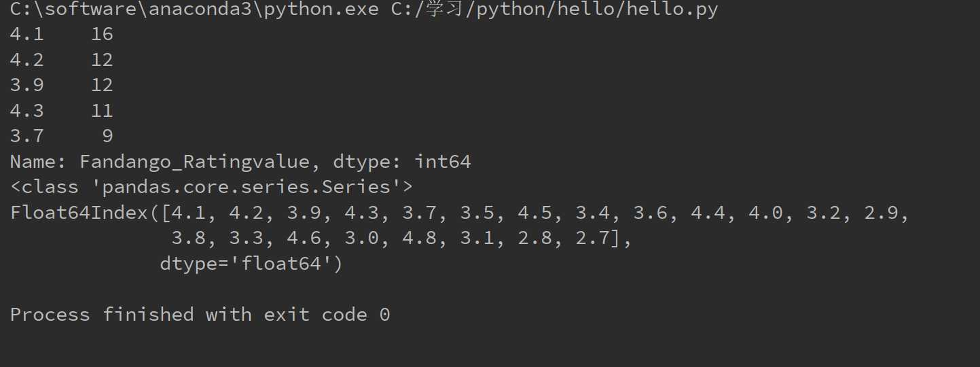This screenshot has height=367, width=980.
Task: Select value 2.9 ending the first index line
Action: (882, 213)
